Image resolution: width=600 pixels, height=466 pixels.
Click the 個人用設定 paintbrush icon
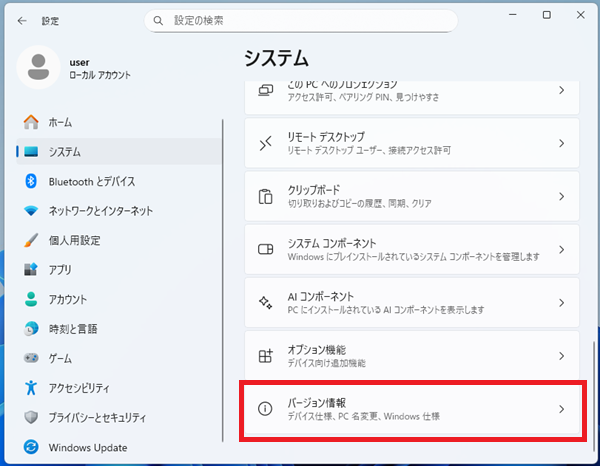point(31,240)
